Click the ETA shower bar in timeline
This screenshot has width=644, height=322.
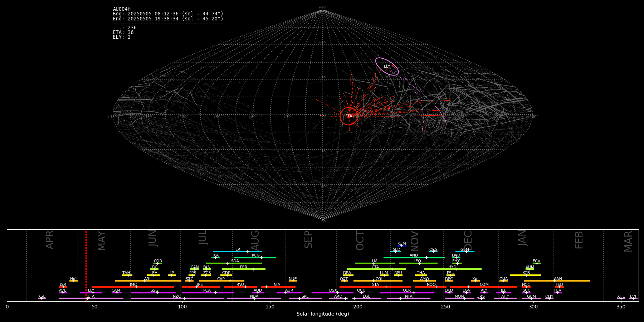(91, 298)
